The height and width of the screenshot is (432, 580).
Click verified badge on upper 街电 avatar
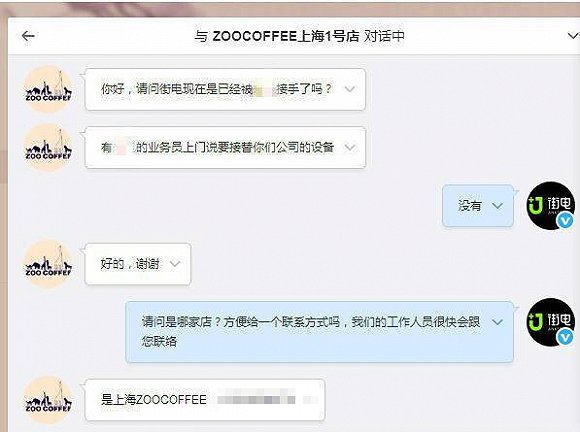pyautogui.click(x=565, y=221)
